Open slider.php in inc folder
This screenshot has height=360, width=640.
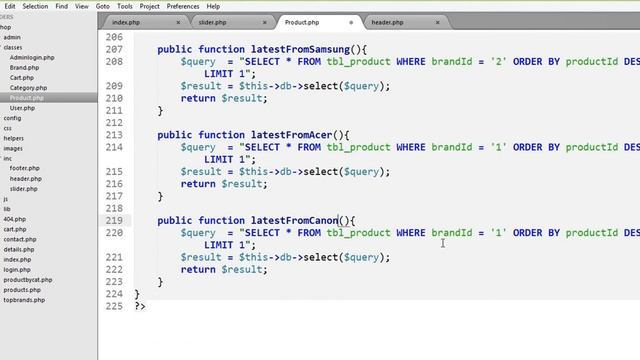click(x=24, y=189)
